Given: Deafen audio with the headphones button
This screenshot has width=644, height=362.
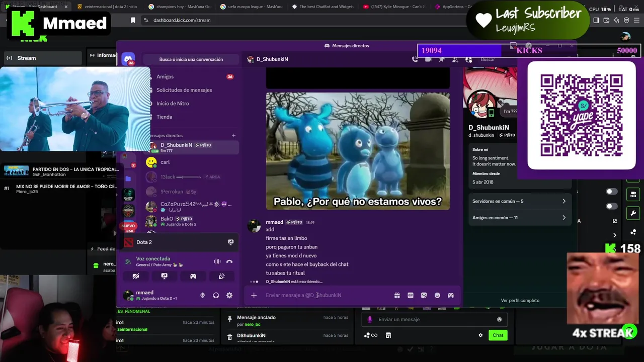Looking at the screenshot, I should tap(216, 295).
